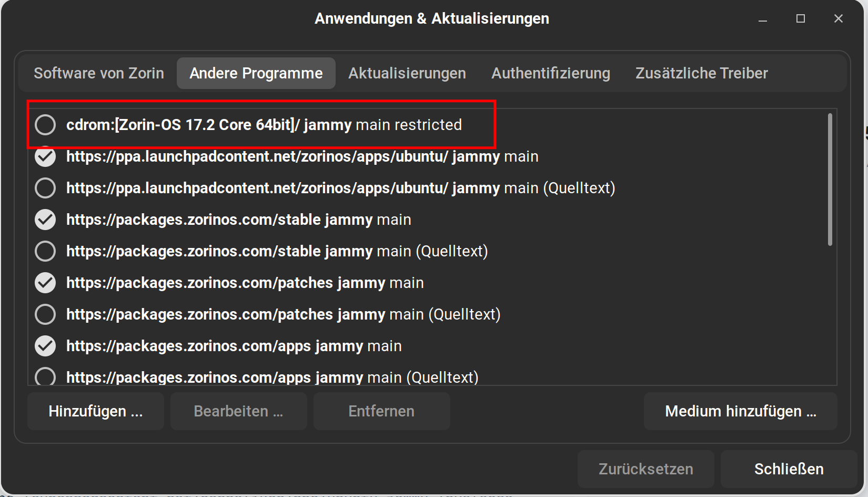Click the Medium hinzufügen ... button

[x=741, y=411]
